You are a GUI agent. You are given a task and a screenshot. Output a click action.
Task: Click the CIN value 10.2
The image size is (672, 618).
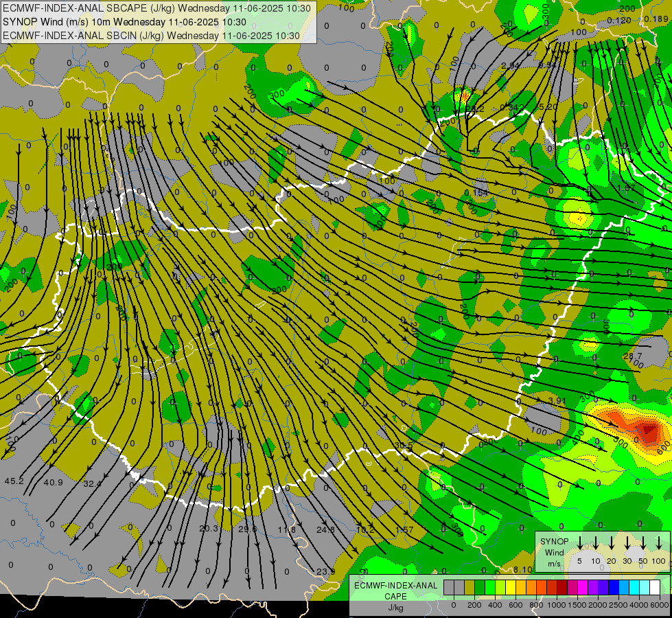(365, 529)
